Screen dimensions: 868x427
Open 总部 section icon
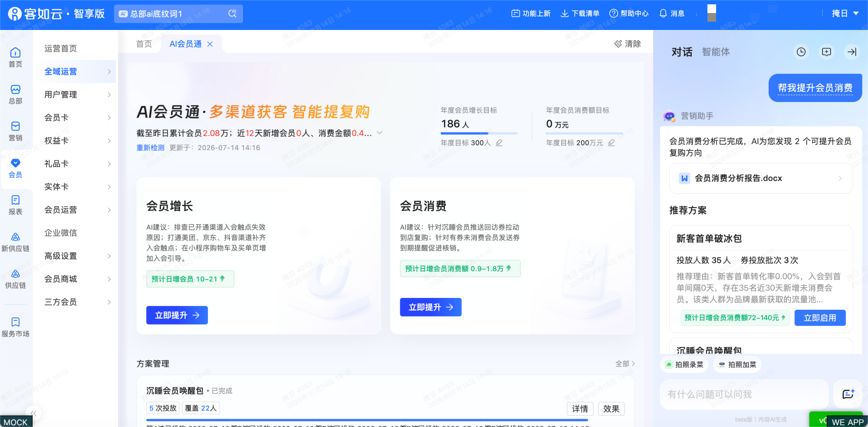[16, 94]
